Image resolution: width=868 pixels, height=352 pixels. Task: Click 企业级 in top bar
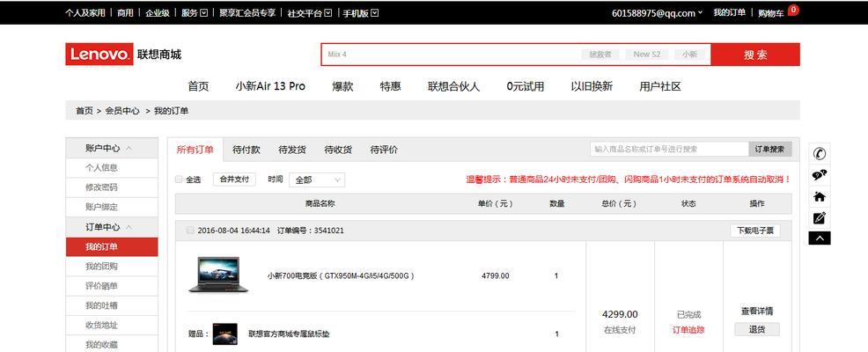click(x=158, y=12)
